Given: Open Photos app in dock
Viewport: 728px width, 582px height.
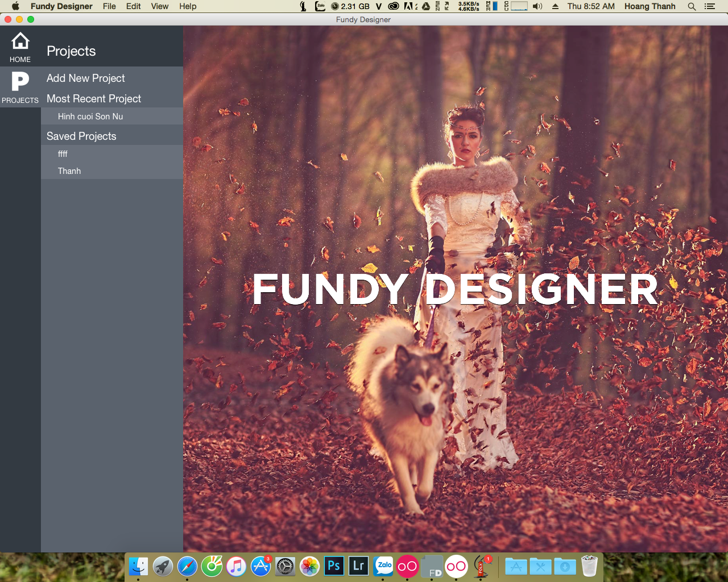Looking at the screenshot, I should pyautogui.click(x=309, y=566).
